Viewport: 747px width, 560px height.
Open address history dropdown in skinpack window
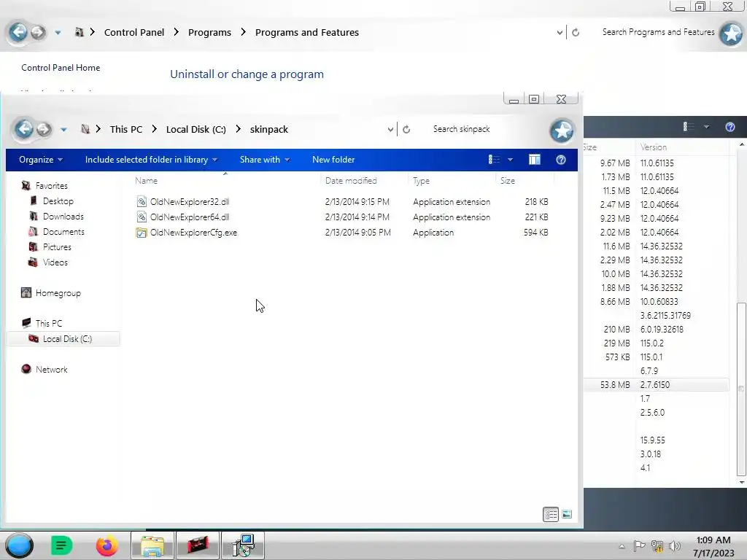coord(390,130)
